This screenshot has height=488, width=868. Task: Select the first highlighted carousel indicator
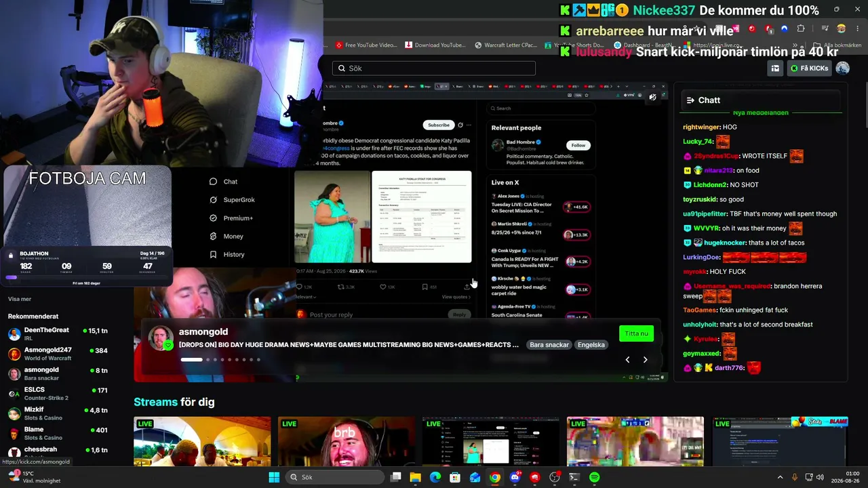coord(191,359)
